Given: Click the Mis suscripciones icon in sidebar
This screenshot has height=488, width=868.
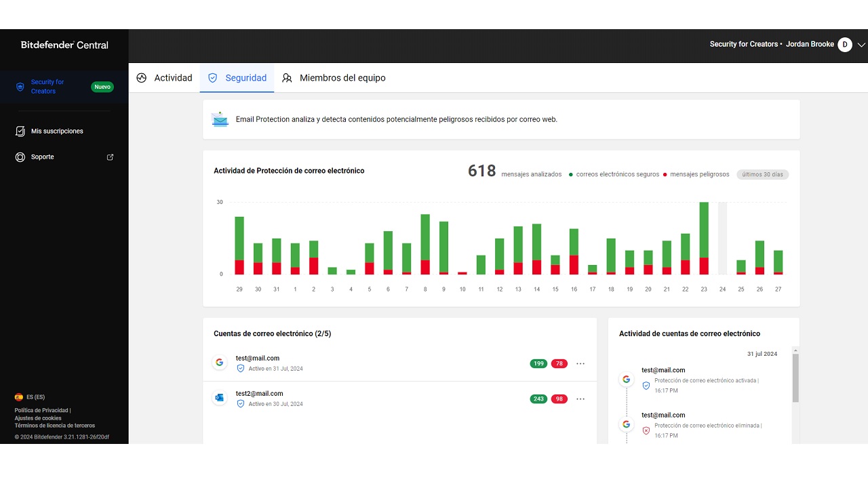Looking at the screenshot, I should (20, 131).
